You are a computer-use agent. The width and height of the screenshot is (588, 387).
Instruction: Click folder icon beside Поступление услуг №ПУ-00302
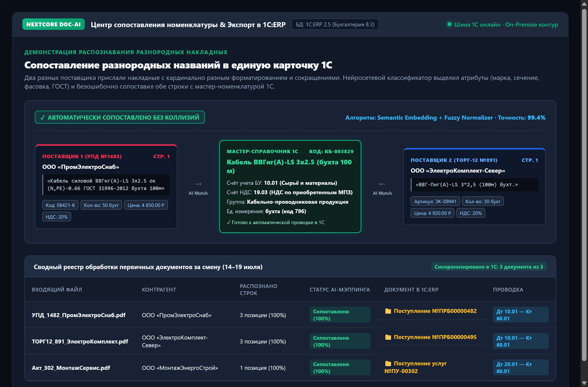click(x=388, y=363)
